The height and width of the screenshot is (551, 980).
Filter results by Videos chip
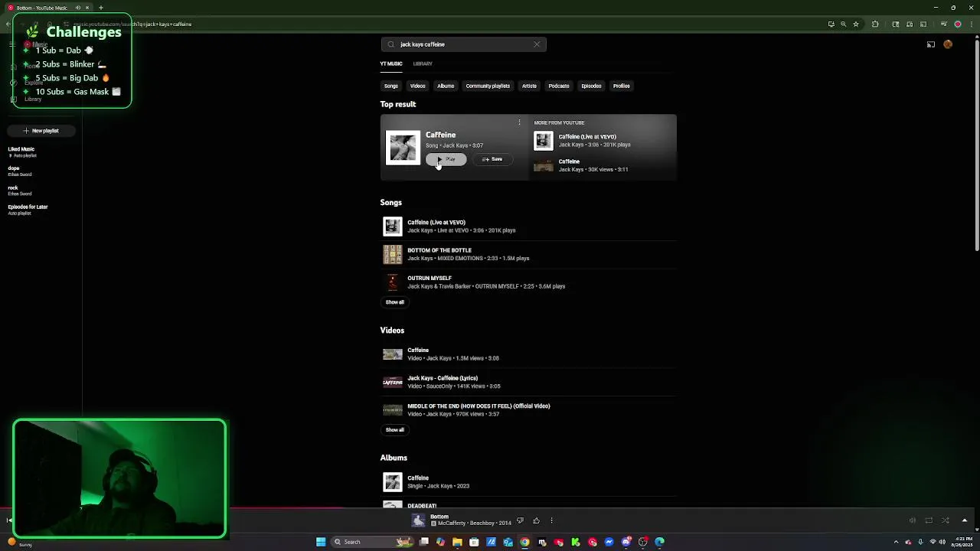pos(417,86)
